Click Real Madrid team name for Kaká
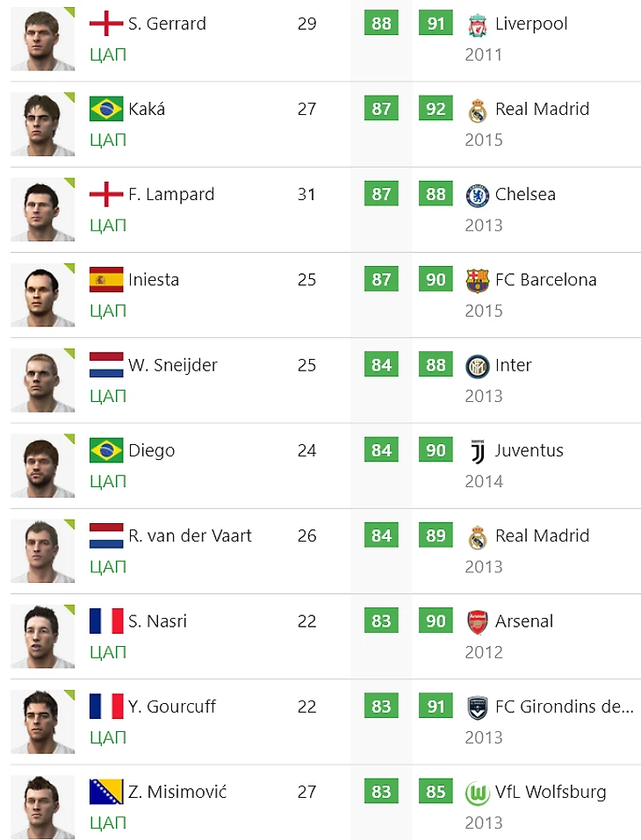Image resolution: width=641 pixels, height=840 pixels. tap(542, 109)
